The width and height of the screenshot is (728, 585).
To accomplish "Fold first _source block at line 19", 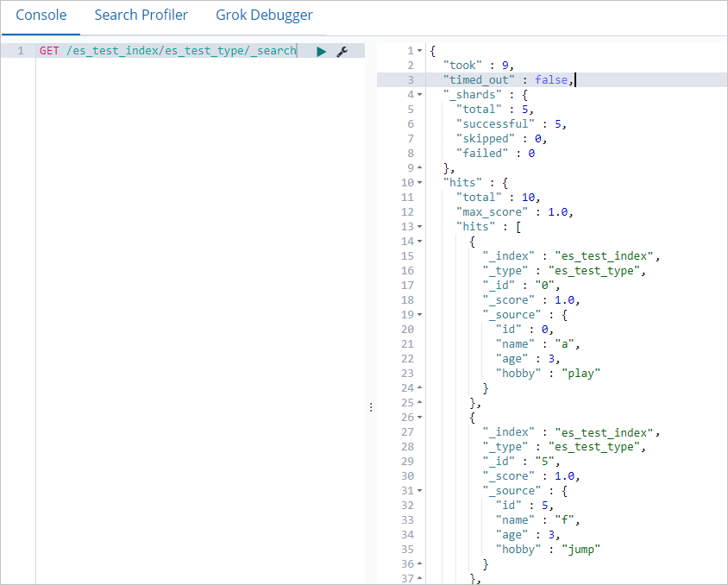I will (x=420, y=315).
